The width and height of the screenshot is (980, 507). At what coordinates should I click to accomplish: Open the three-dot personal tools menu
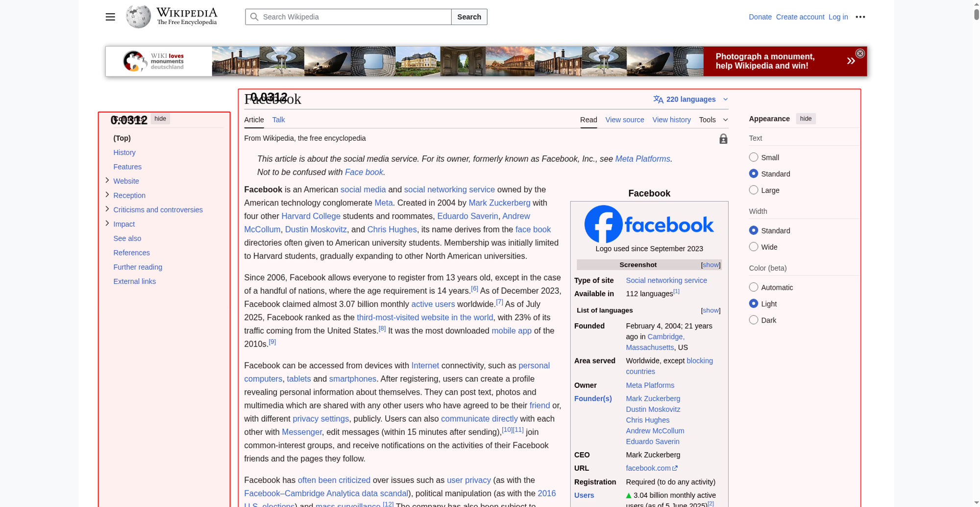pyautogui.click(x=860, y=17)
